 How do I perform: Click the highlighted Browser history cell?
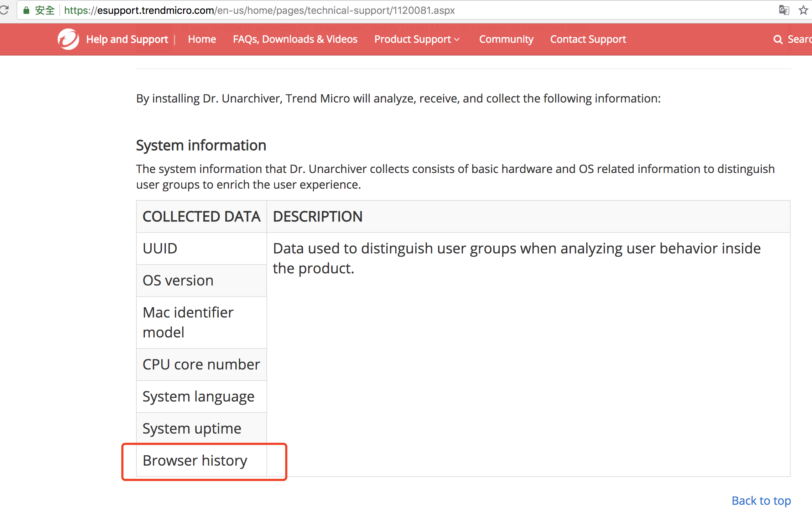point(195,461)
